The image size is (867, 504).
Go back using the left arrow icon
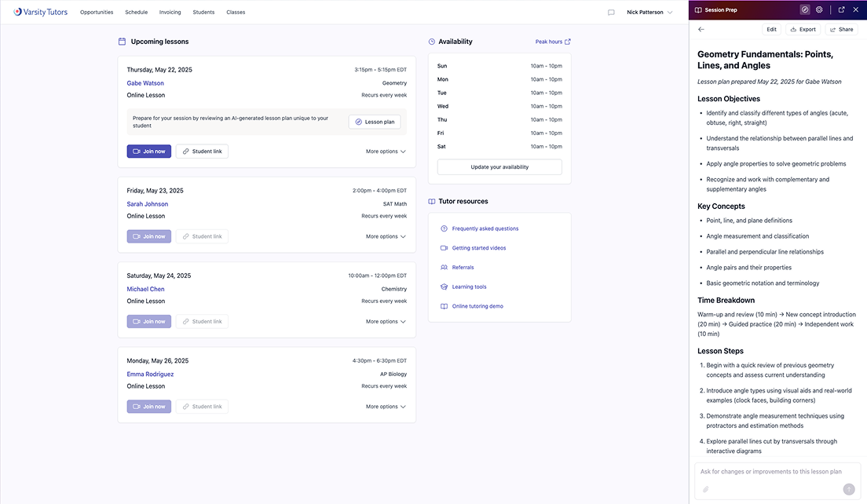click(701, 29)
